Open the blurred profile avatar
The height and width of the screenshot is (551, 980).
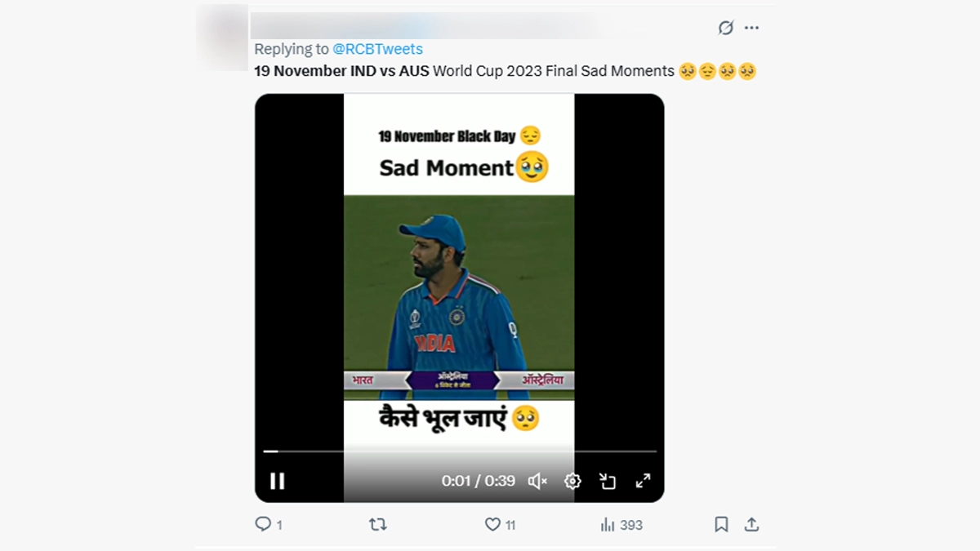pyautogui.click(x=222, y=38)
